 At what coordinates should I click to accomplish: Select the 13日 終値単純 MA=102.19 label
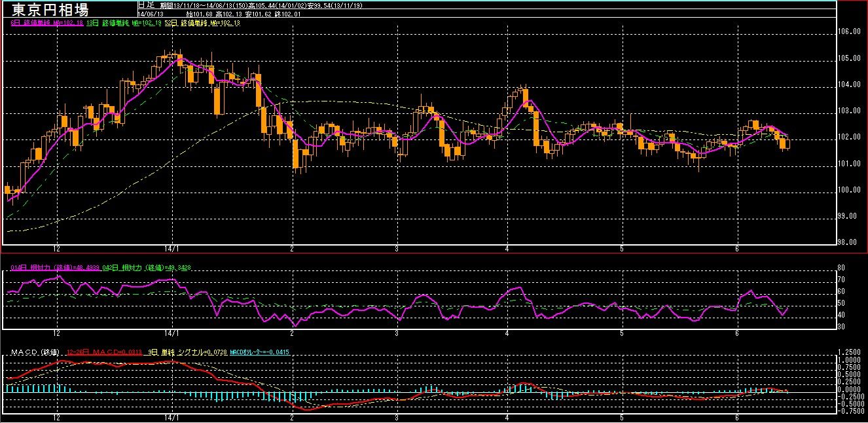tap(124, 23)
